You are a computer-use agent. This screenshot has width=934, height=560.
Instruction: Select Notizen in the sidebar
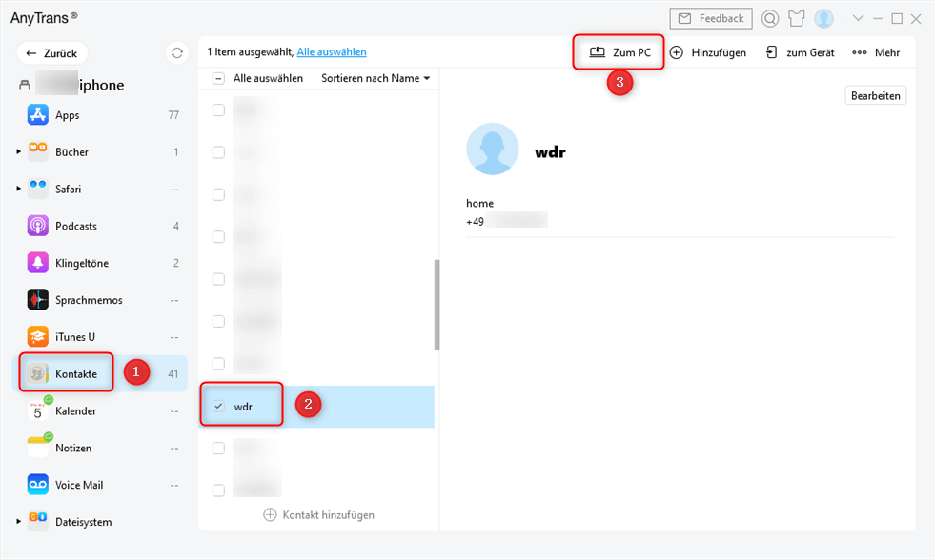[99, 449]
